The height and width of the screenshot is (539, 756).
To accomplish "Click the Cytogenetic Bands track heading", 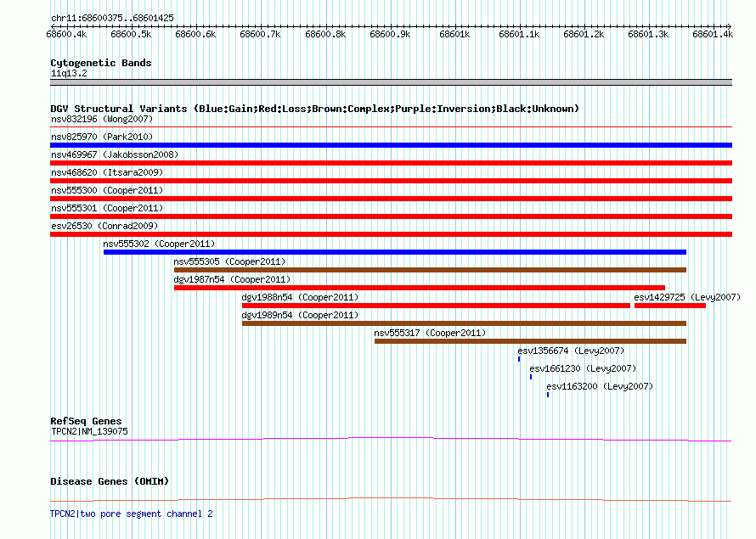I will pyautogui.click(x=101, y=63).
